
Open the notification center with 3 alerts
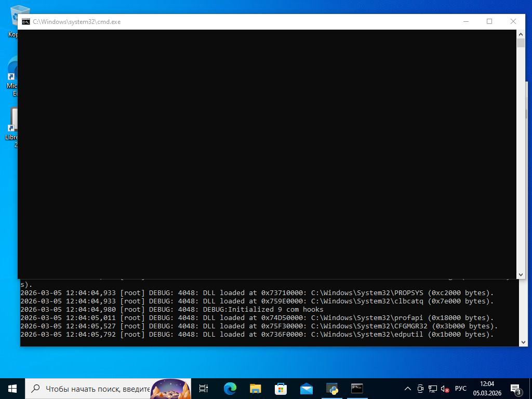pos(516,389)
